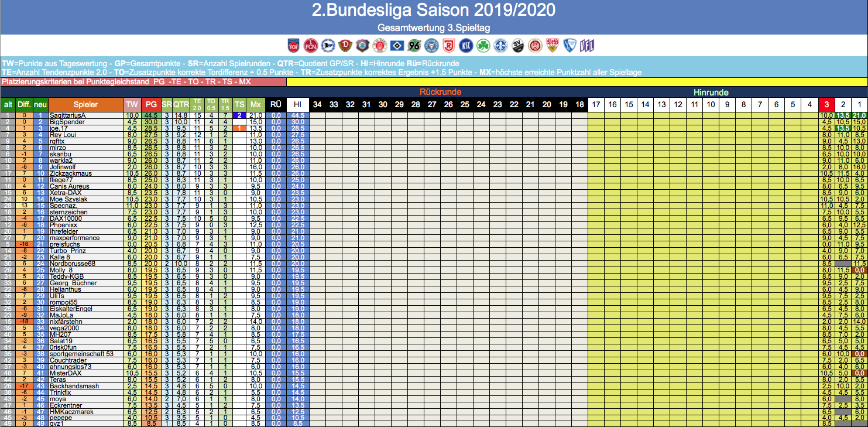Click the green 'Hinrunde' section label
This screenshot has height=427, width=868.
711,92
